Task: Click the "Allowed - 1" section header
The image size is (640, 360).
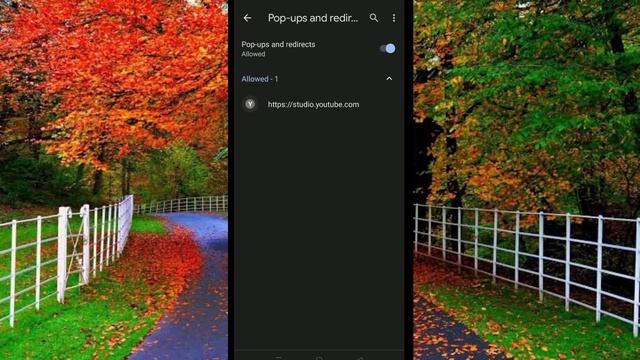Action: click(x=260, y=79)
